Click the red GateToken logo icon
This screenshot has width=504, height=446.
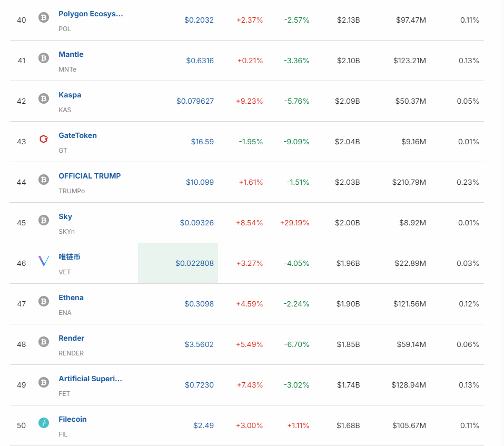coord(44,139)
